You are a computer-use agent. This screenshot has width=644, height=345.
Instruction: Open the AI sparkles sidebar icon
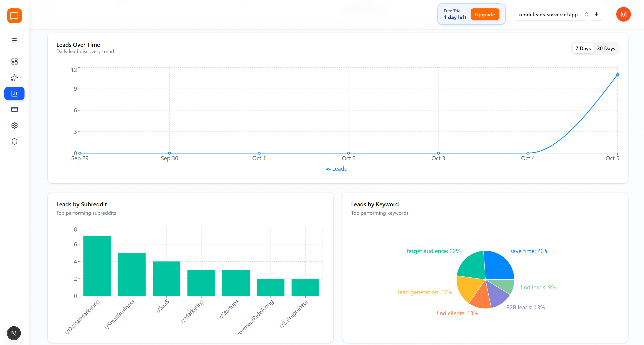15,77
